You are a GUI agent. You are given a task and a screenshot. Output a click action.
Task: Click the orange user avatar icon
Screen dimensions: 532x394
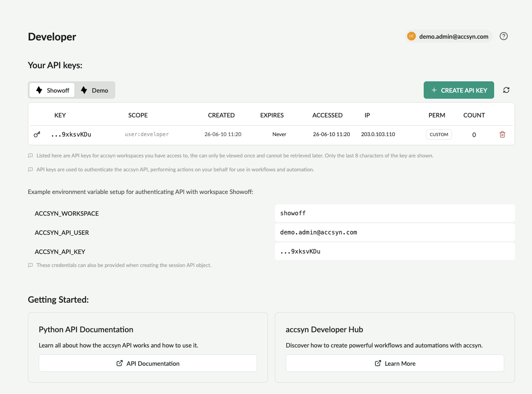click(x=411, y=37)
